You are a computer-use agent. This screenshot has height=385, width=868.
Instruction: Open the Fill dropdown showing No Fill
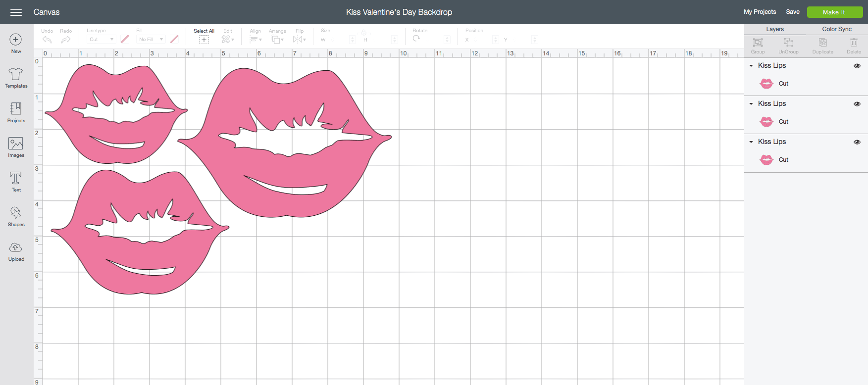pyautogui.click(x=151, y=40)
